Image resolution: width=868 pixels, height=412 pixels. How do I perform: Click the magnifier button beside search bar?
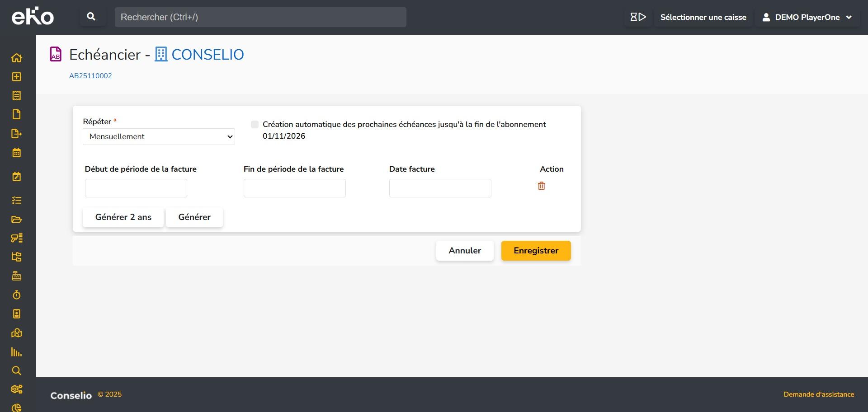pos(91,17)
